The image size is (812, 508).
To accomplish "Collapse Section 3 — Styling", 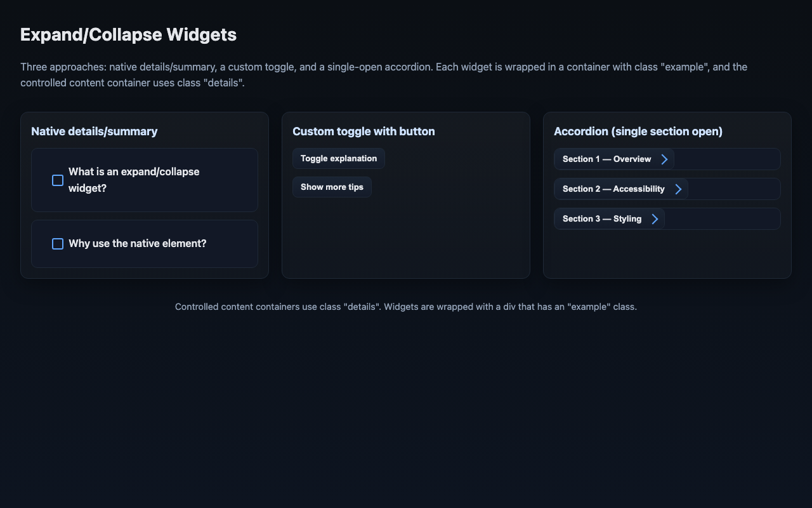I will [603, 218].
